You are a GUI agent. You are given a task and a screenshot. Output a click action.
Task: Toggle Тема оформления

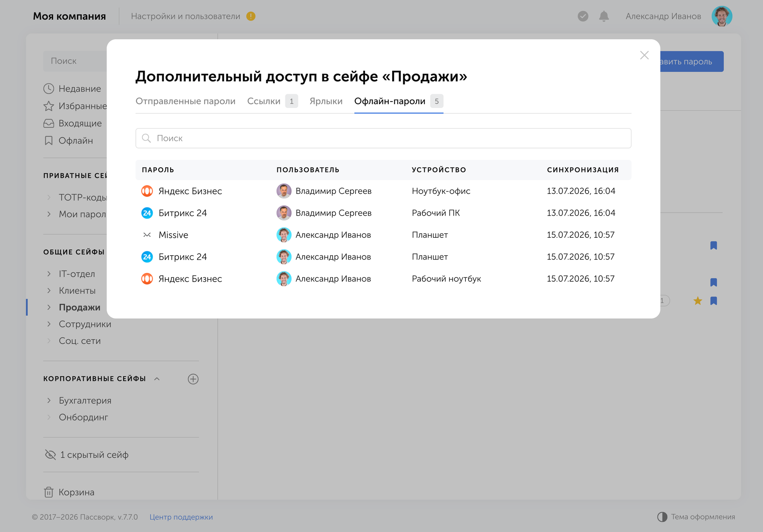pos(696,517)
